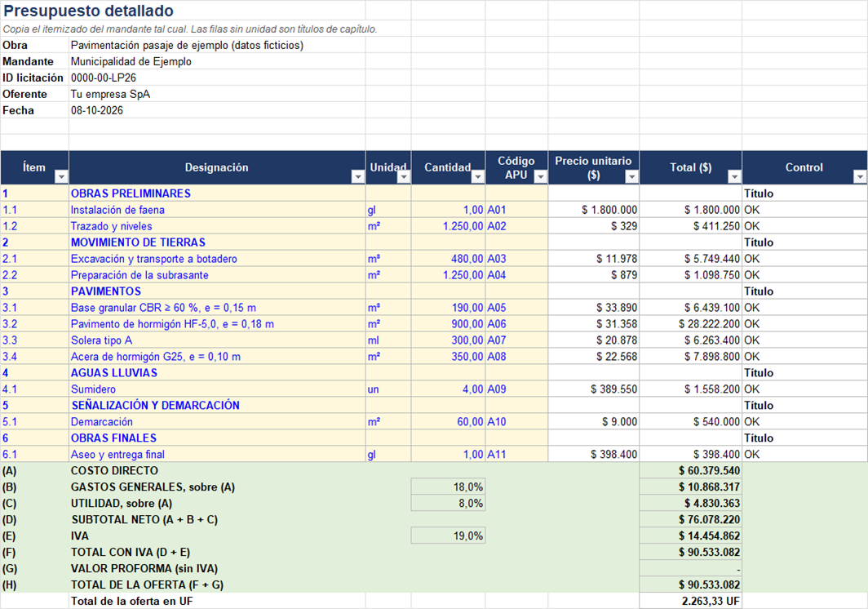The image size is (868, 609).
Task: Select the IVA 19,0% percentage cell
Action: (x=449, y=536)
